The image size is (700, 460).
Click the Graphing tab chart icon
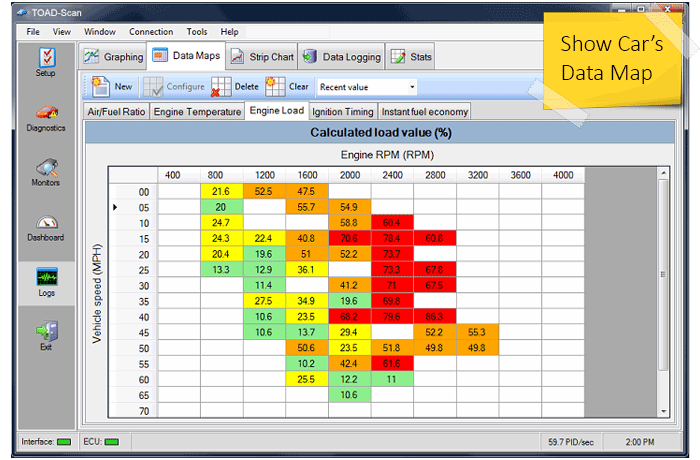(92, 56)
